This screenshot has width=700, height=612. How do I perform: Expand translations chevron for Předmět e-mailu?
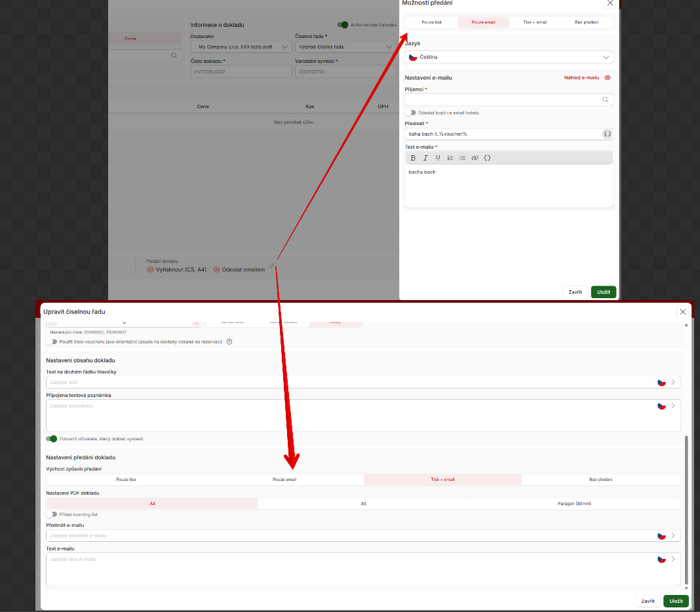[673, 536]
